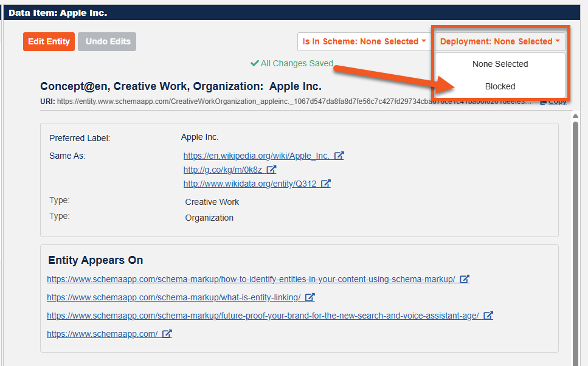
Task: Click the external-link icon next to the Wikidata URL
Action: pyautogui.click(x=326, y=184)
